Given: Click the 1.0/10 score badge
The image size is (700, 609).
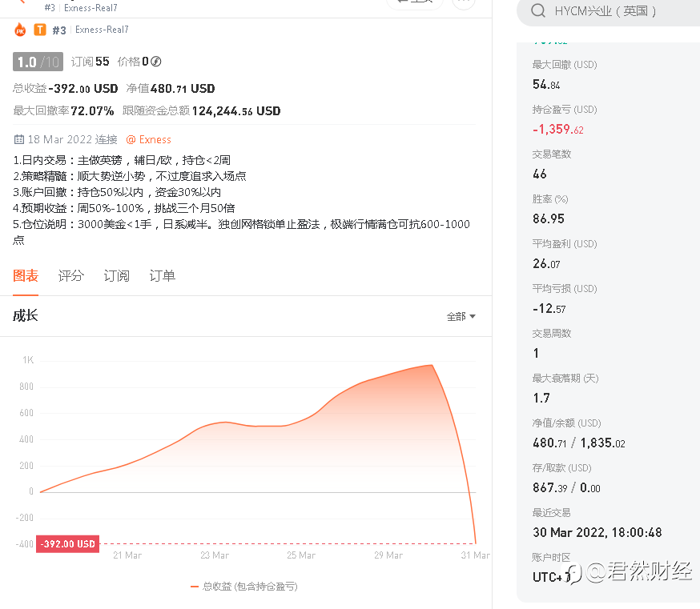Looking at the screenshot, I should pos(38,62).
